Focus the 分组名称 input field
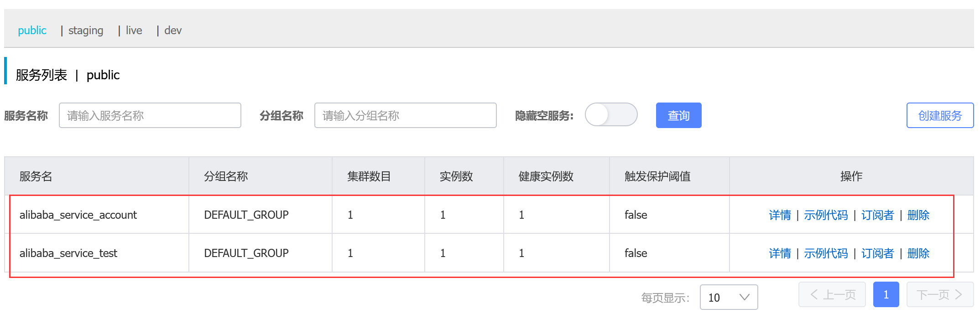Screen dimensions: 980x319 pyautogui.click(x=406, y=115)
